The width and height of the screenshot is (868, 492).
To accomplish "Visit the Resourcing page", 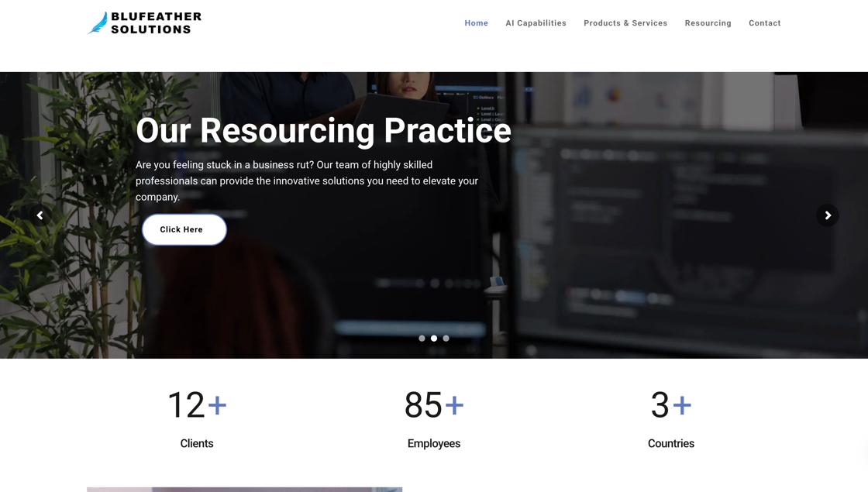I will click(x=708, y=22).
